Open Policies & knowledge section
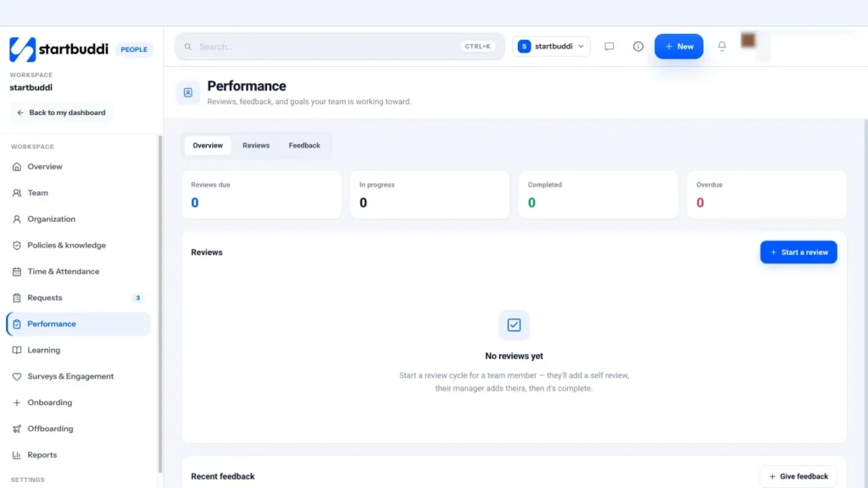Viewport: 868px width, 488px height. [78, 245]
